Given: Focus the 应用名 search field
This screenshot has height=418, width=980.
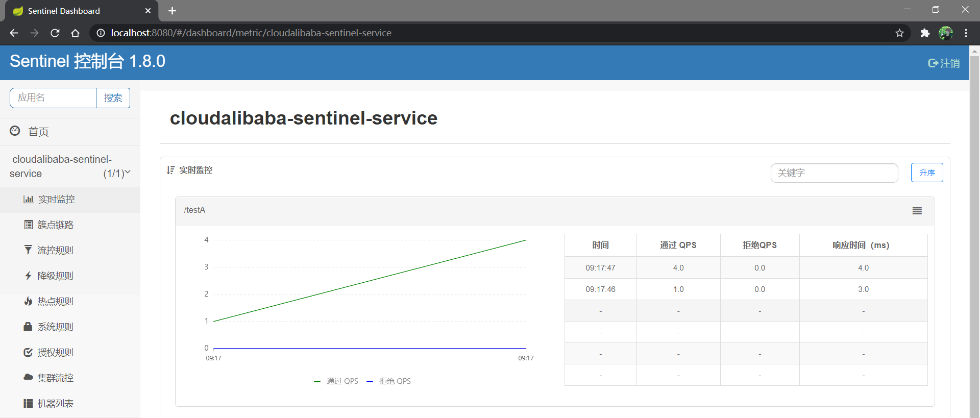Looking at the screenshot, I should pos(53,98).
